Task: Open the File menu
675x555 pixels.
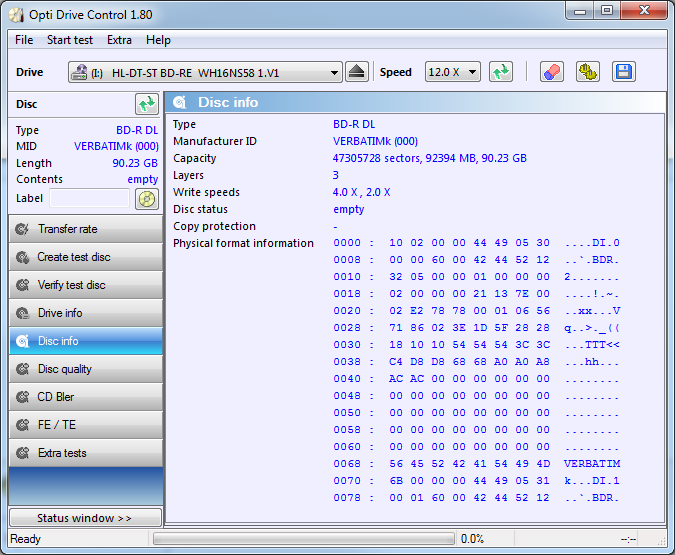Action: click(x=24, y=40)
